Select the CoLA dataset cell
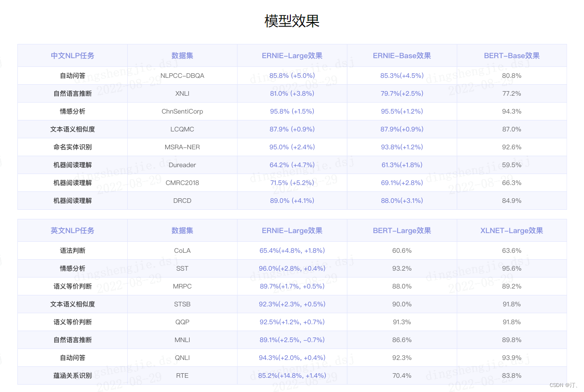The height and width of the screenshot is (392, 584). coord(182,250)
